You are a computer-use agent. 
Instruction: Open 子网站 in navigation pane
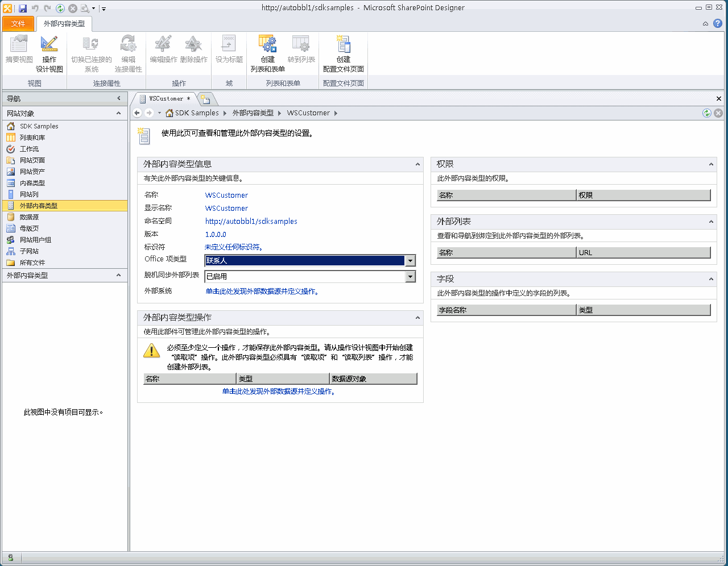click(29, 251)
